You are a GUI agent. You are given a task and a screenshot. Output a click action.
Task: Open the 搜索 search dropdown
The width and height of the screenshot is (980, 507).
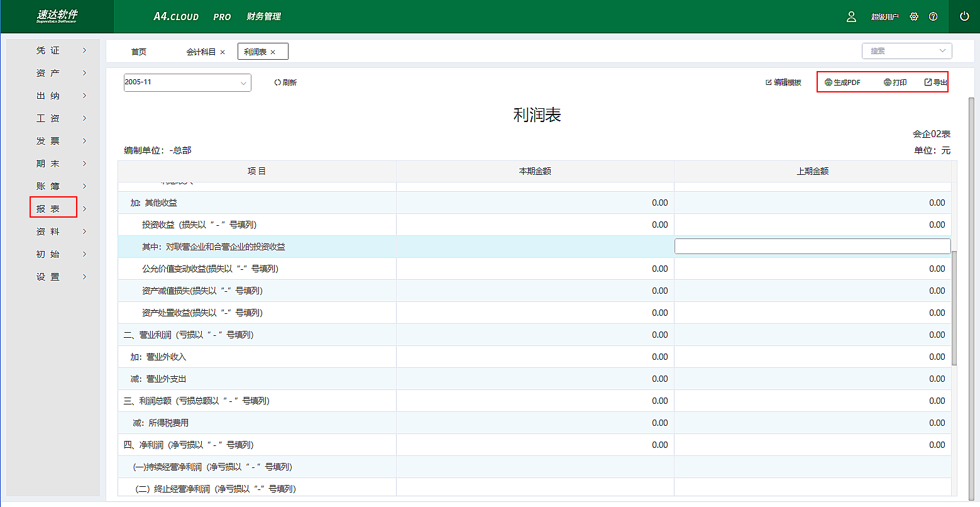(906, 51)
